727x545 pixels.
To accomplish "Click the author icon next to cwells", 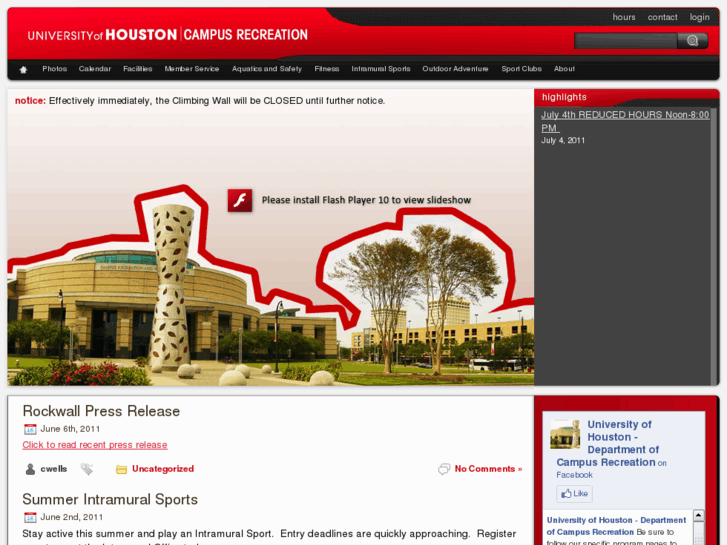I will [x=30, y=469].
